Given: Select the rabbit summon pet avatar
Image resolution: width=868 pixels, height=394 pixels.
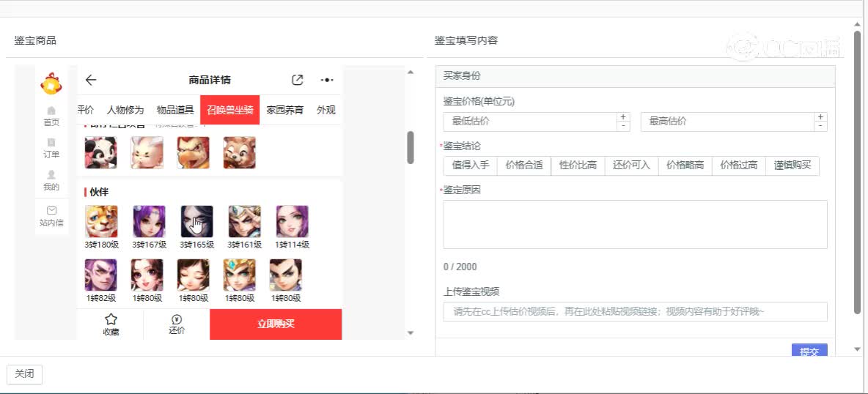Looking at the screenshot, I should pyautogui.click(x=147, y=153).
